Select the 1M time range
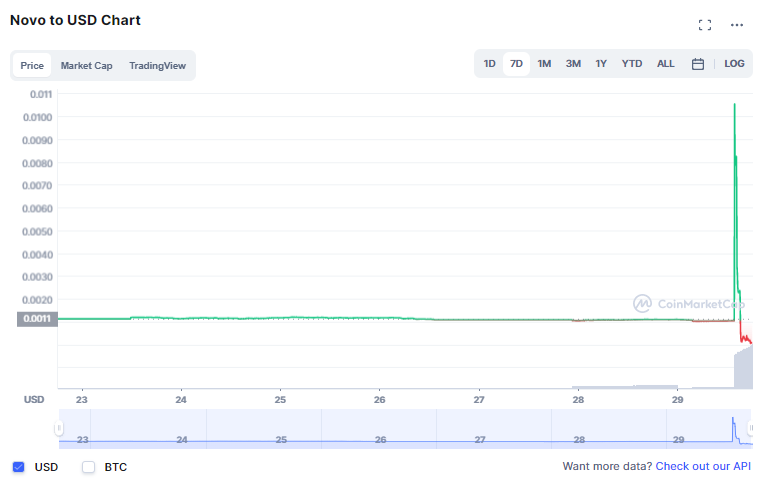767x491 pixels. tap(544, 64)
